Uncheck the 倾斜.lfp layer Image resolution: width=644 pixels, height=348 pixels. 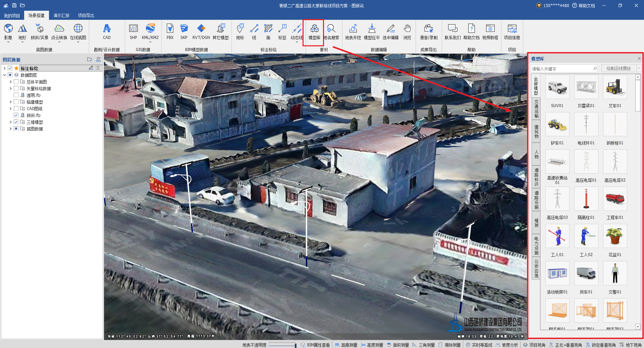click(x=16, y=115)
